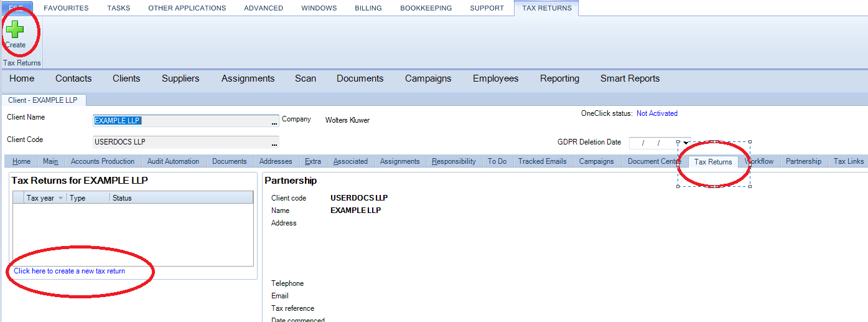
Task: Open the WINDOWS ribbon tab
Action: pyautogui.click(x=319, y=8)
